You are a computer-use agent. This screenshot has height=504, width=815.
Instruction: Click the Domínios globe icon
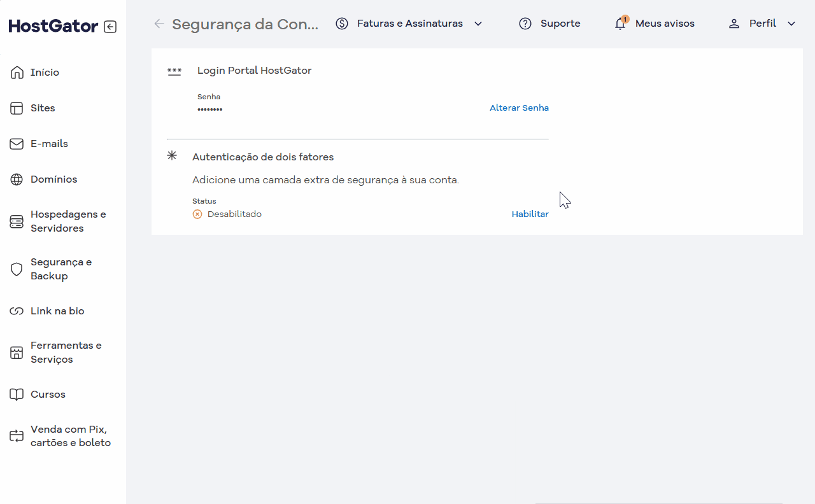tap(17, 179)
